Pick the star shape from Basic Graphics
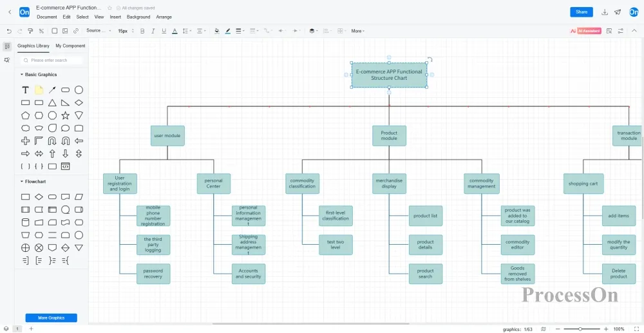Screen dimensions: 644x333 pos(65,115)
